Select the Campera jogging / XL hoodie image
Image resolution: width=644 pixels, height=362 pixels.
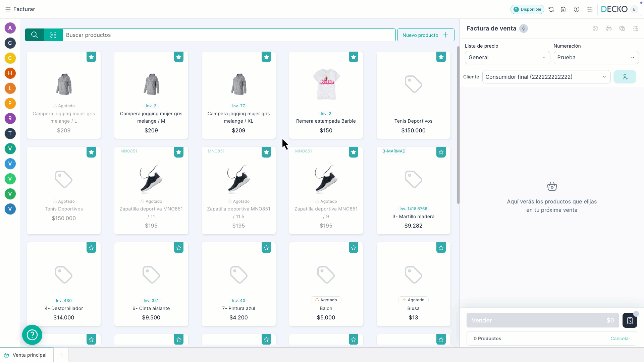238,84
